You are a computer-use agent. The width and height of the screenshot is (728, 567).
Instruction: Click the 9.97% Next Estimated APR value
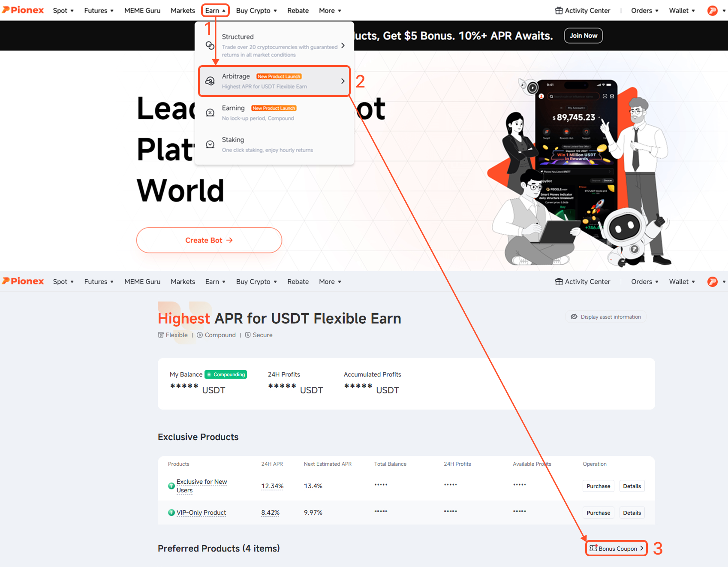(313, 513)
